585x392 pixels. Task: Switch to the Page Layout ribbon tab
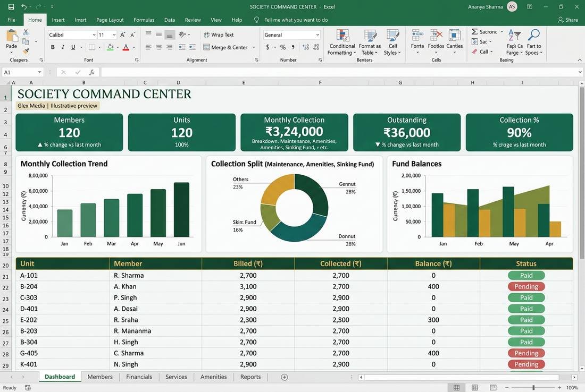pos(110,20)
